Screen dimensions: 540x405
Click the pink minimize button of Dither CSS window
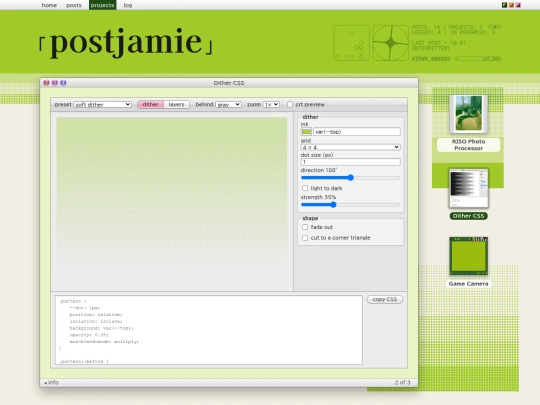point(55,83)
